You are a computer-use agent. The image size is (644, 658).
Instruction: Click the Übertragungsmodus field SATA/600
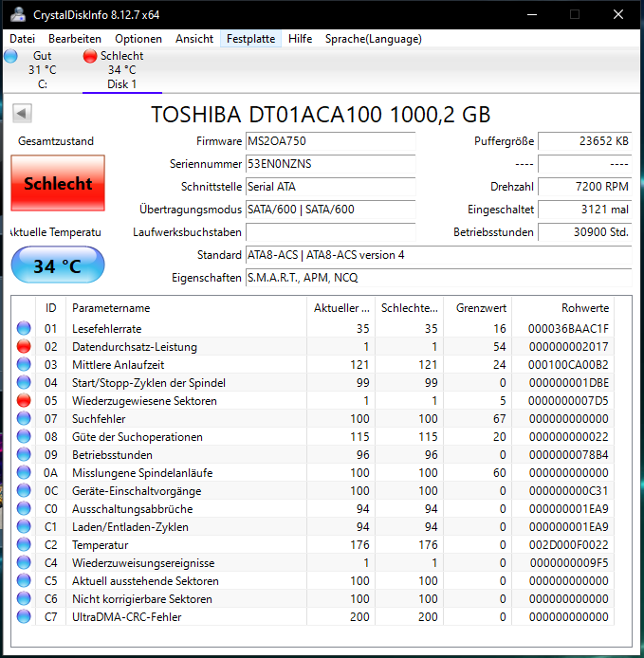330,209
